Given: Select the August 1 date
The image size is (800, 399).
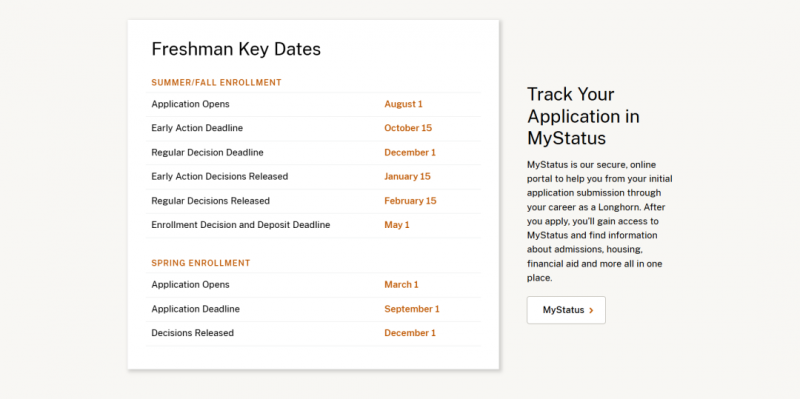Looking at the screenshot, I should coord(403,104).
